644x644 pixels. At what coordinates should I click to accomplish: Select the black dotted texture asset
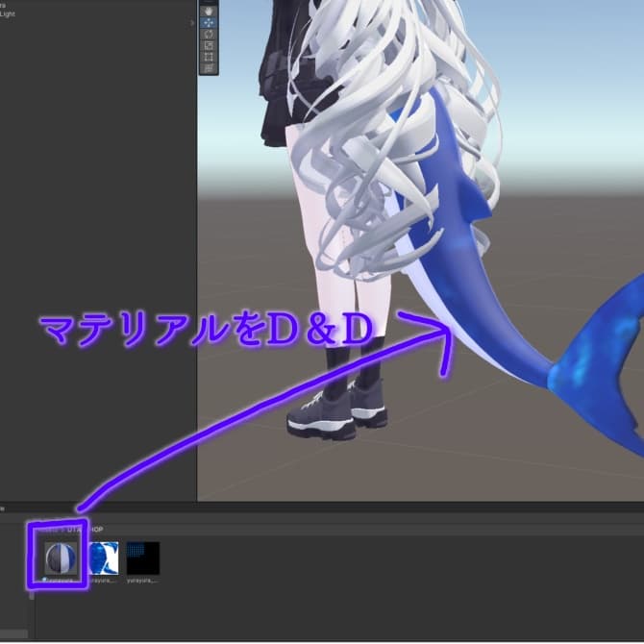(143, 558)
